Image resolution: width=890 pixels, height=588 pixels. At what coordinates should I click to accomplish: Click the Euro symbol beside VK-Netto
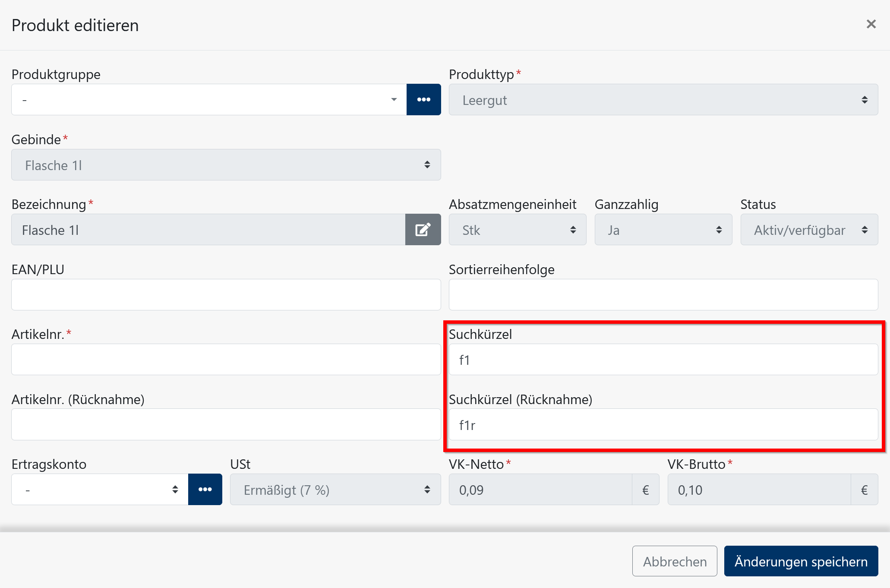coord(646,490)
